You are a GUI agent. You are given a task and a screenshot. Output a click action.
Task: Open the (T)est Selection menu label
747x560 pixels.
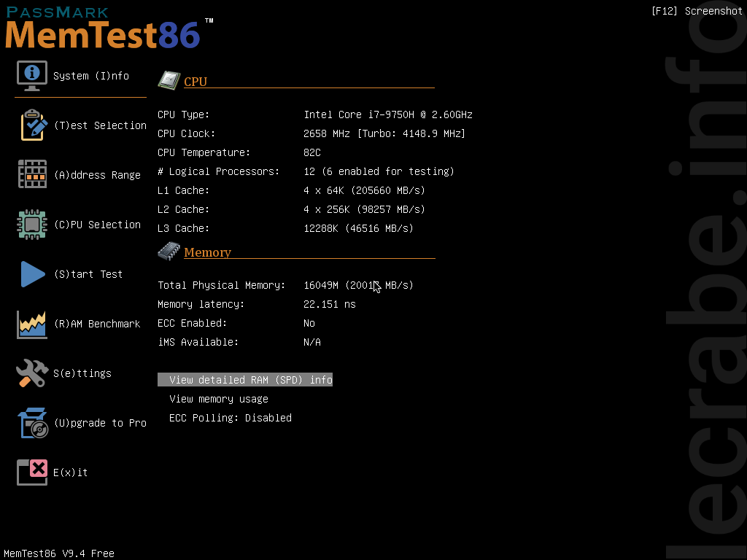[100, 125]
